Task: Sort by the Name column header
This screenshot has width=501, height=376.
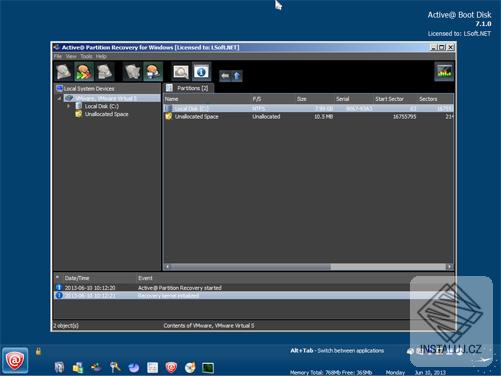Action: click(x=171, y=99)
